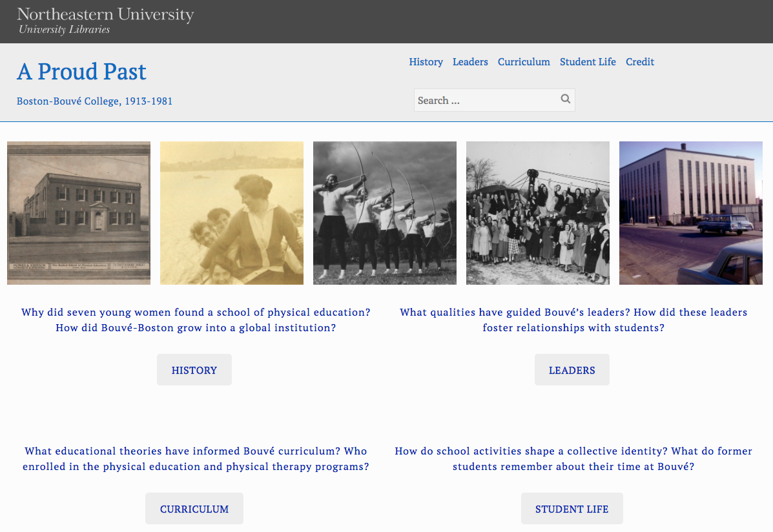The width and height of the screenshot is (773, 532).
Task: Select the archery students photograph
Action: click(385, 213)
